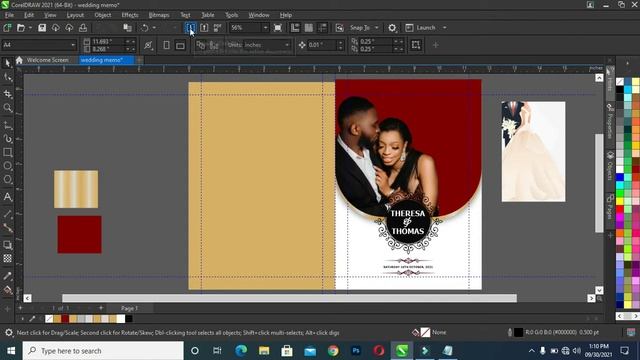Click the Open file icon
Image resolution: width=640 pixels, height=360 pixels.
20,28
